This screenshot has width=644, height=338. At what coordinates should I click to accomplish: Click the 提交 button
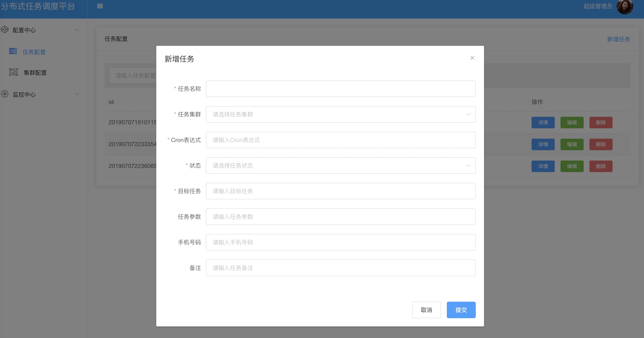461,310
